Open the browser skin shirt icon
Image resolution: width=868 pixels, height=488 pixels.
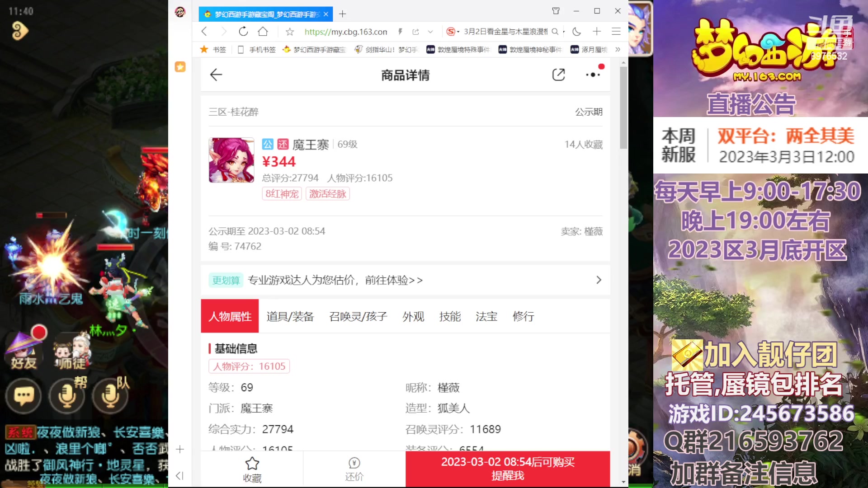[x=556, y=11]
